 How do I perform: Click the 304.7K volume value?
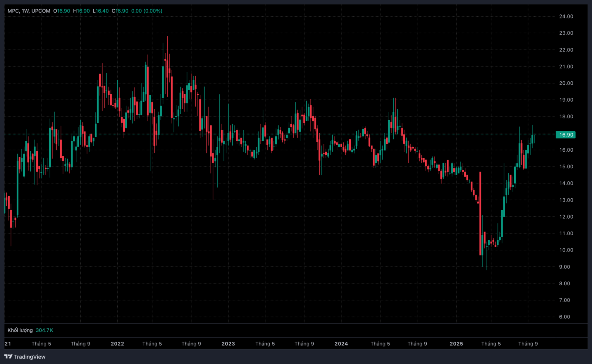click(x=44, y=330)
